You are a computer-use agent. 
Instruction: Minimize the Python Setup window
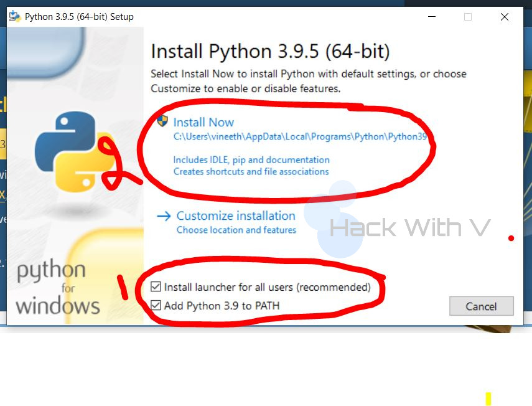point(432,17)
